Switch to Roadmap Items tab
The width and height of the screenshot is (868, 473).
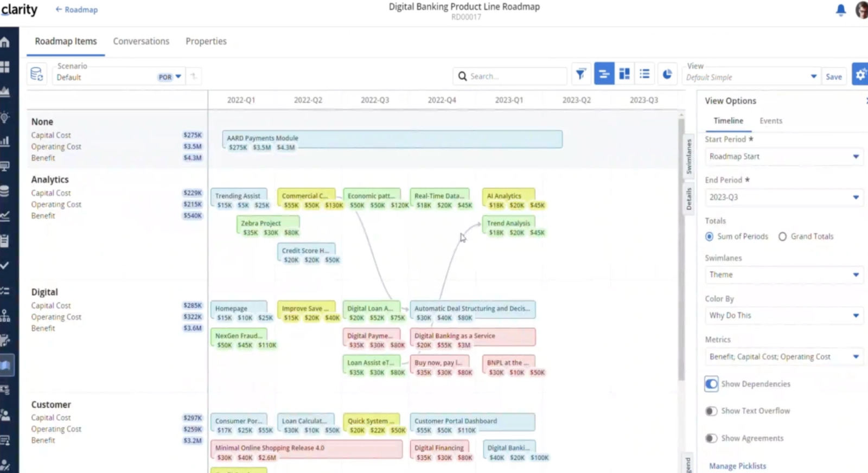click(x=66, y=41)
